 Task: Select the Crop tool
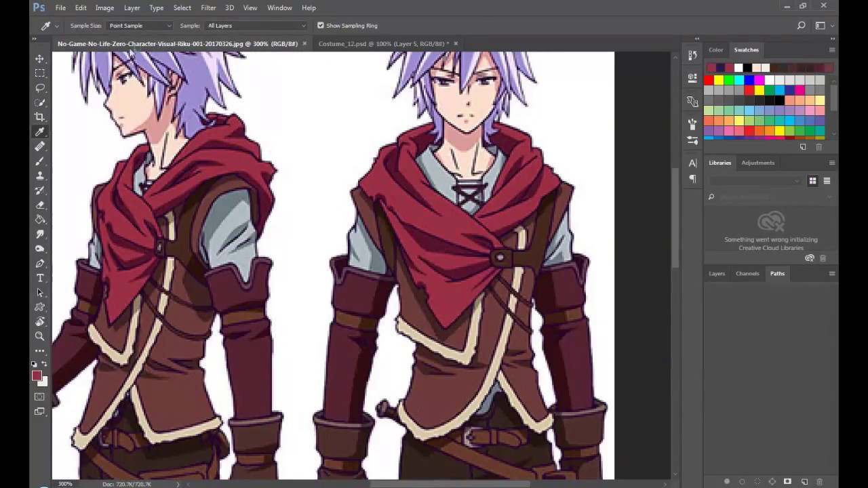pyautogui.click(x=40, y=117)
